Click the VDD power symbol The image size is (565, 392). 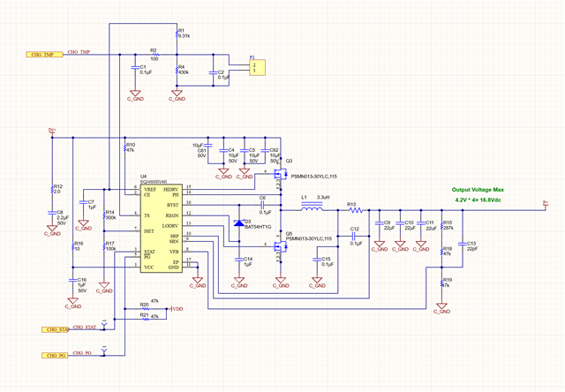(177, 309)
